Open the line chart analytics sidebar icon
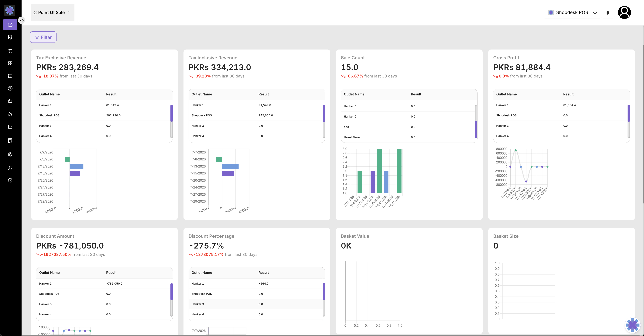The width and height of the screenshot is (644, 336). (x=10, y=127)
